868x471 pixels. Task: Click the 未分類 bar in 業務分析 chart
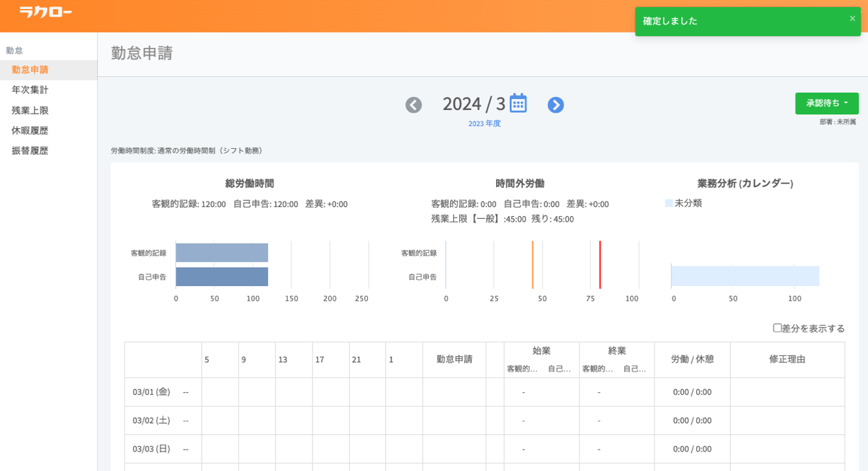tap(745, 276)
